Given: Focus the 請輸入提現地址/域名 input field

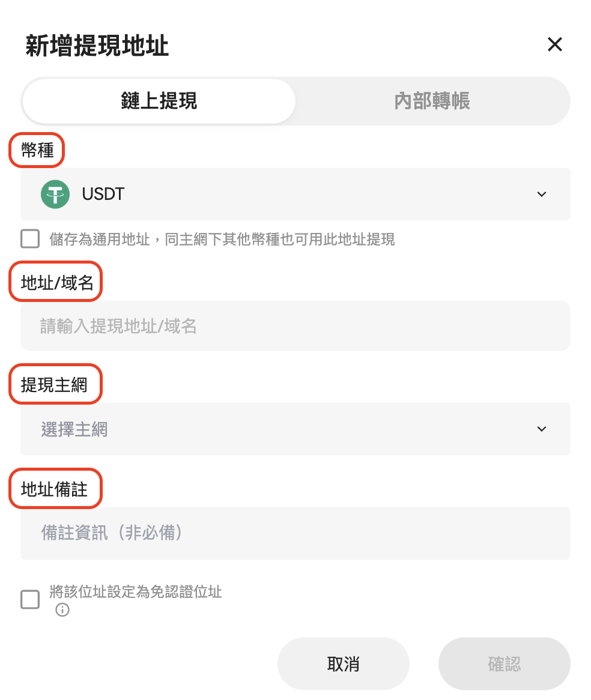Looking at the screenshot, I should coord(295,326).
